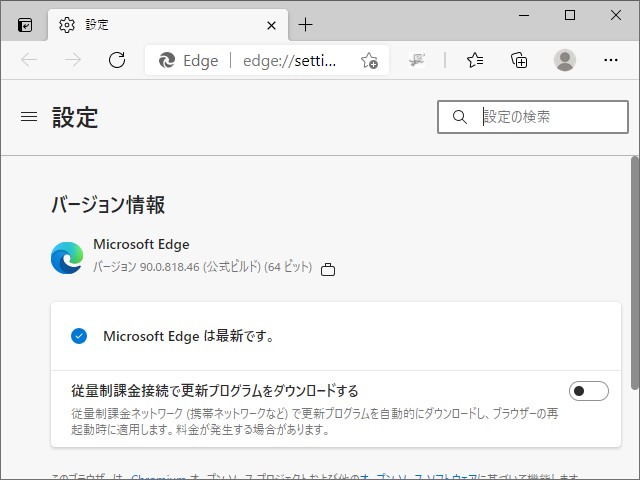The image size is (640, 480).
Task: Open a new tab with plus button
Action: (x=305, y=25)
